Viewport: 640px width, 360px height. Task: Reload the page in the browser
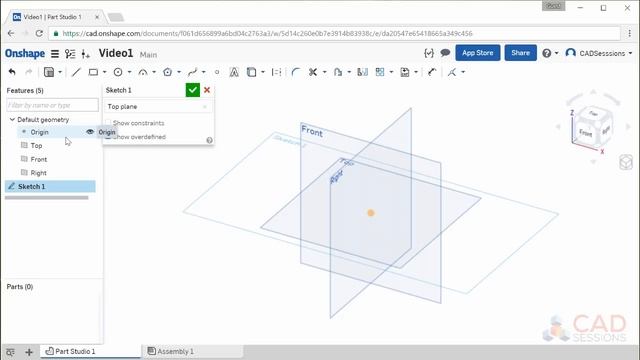click(x=39, y=33)
